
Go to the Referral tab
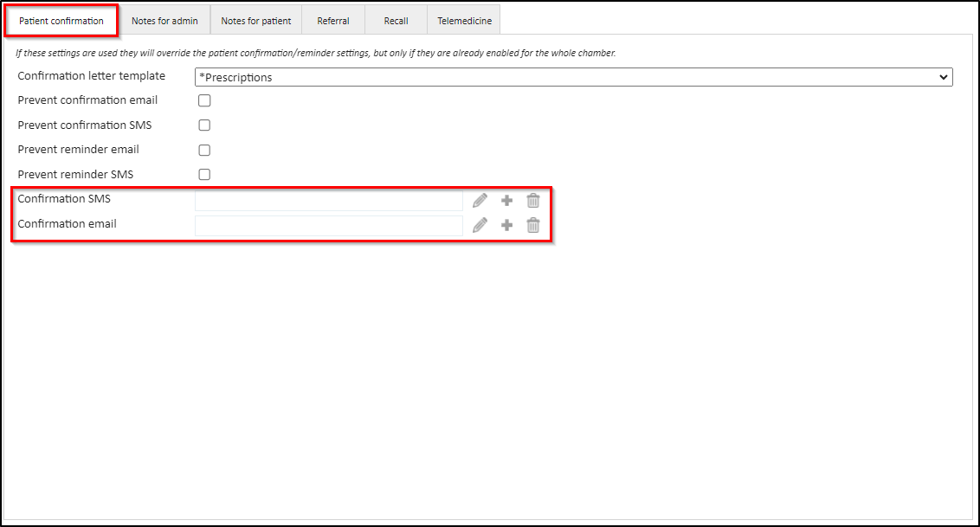(x=333, y=21)
